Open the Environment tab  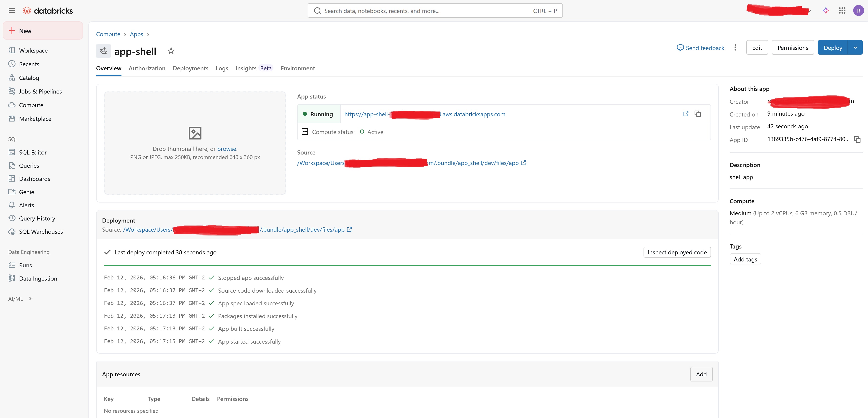pos(298,68)
